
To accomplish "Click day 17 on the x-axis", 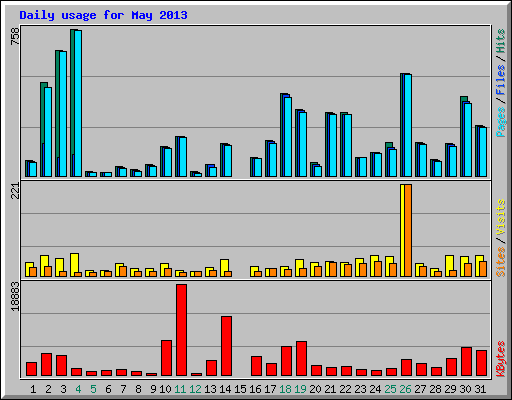I will (x=270, y=389).
